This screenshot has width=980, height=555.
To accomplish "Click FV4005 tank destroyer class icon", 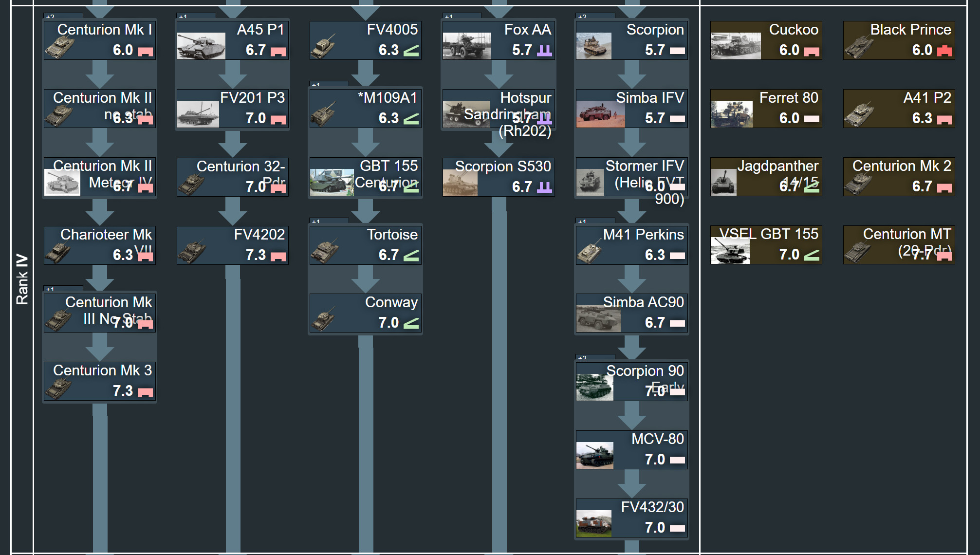I will pyautogui.click(x=411, y=51).
